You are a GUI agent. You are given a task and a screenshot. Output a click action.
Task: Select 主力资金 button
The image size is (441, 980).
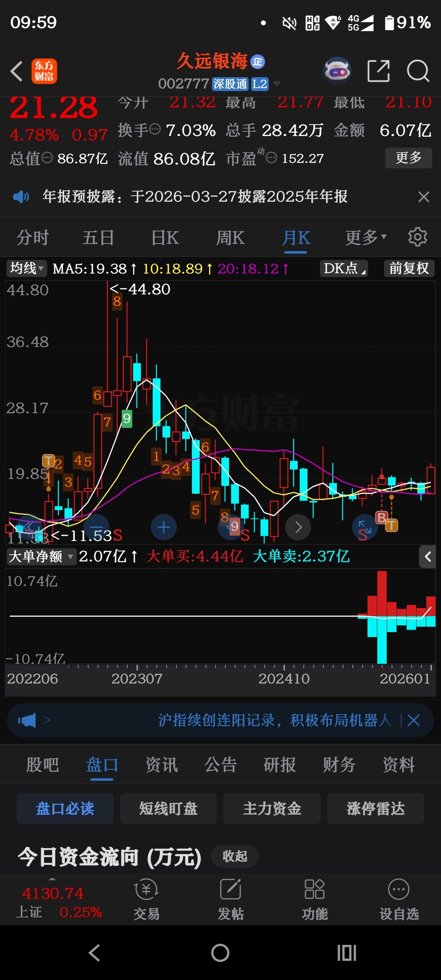pyautogui.click(x=272, y=808)
